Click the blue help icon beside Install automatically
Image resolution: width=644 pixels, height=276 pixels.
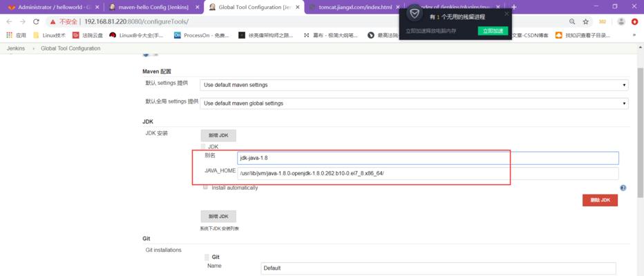tap(623, 188)
